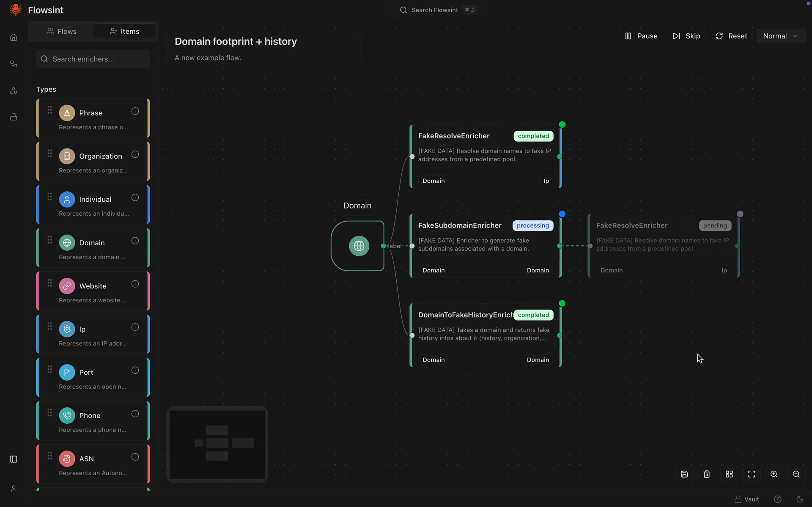Toggle the left sidebar panel
The width and height of the screenshot is (812, 507).
pyautogui.click(x=14, y=459)
